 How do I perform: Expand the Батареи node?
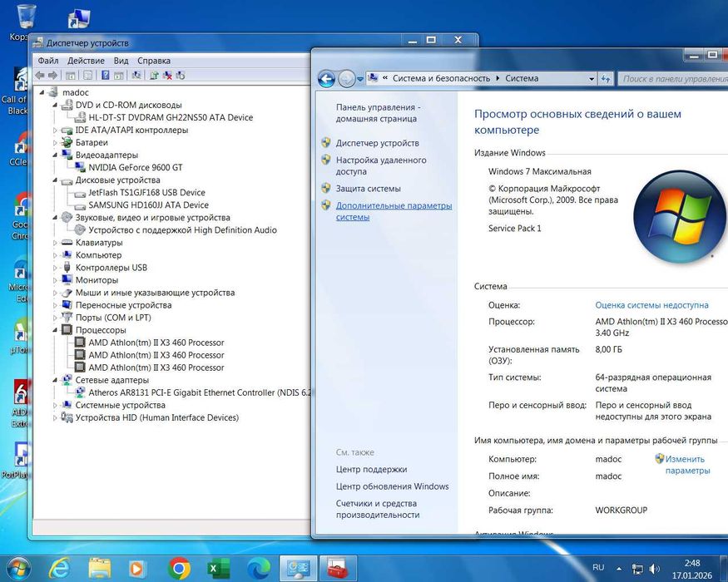[55, 143]
